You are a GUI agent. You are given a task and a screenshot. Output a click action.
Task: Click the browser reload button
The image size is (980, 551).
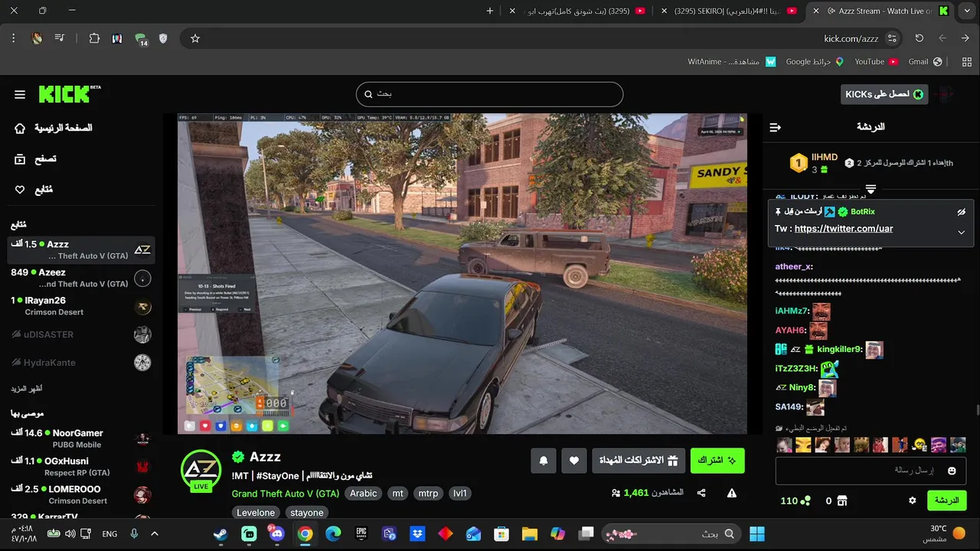[x=920, y=38]
